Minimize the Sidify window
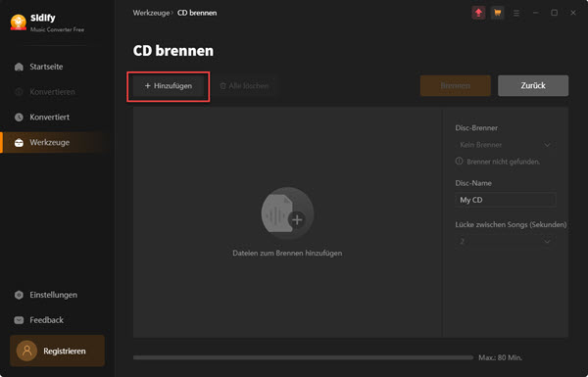Image resolution: width=588 pixels, height=377 pixels. tap(535, 13)
